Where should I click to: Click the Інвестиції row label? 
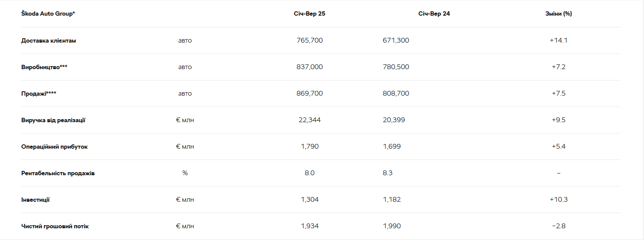(x=35, y=200)
